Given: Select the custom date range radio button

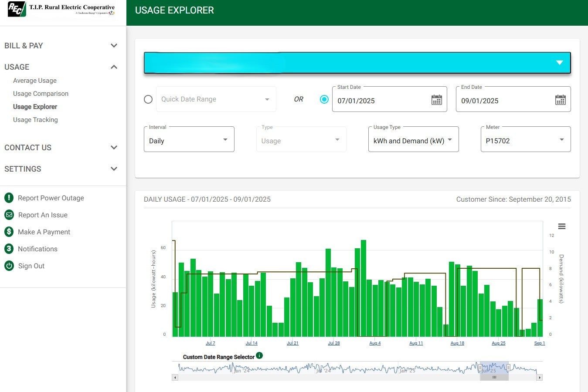Looking at the screenshot, I should click(x=324, y=99).
